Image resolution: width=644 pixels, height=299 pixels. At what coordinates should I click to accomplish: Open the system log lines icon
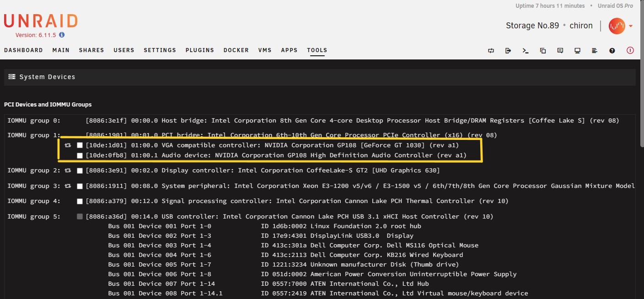pyautogui.click(x=595, y=51)
